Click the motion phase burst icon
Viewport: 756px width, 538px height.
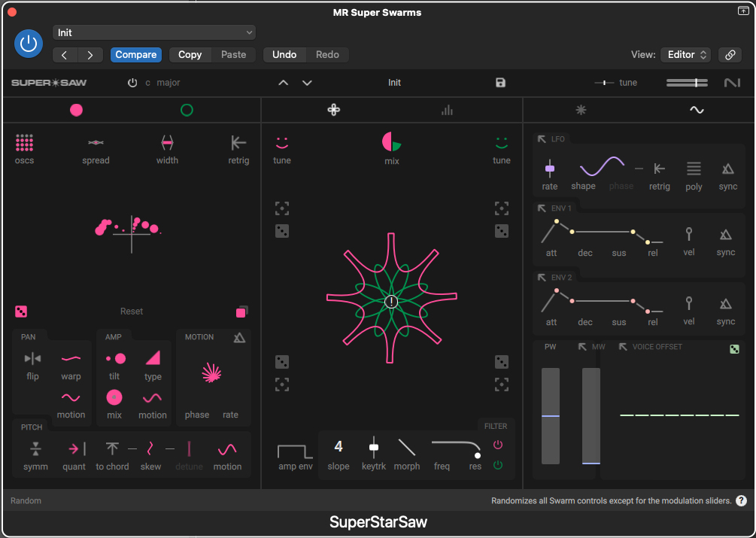coord(211,373)
